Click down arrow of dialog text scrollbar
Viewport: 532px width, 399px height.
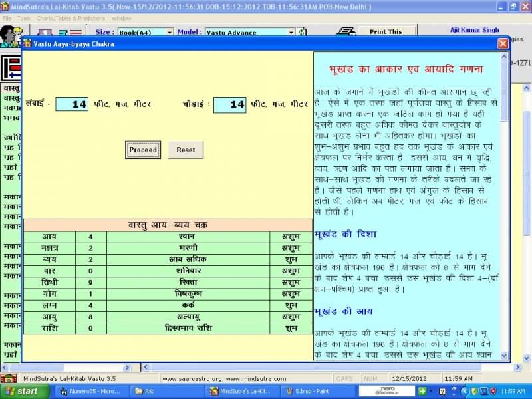click(504, 355)
